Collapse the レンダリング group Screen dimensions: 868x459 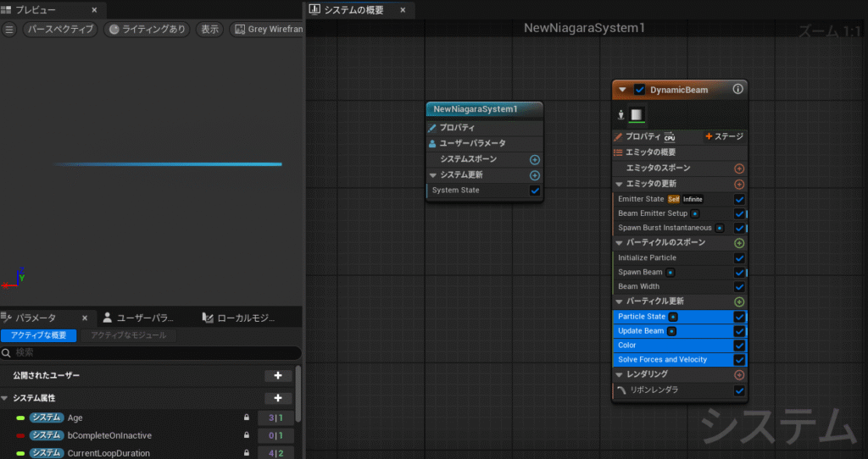pos(619,375)
